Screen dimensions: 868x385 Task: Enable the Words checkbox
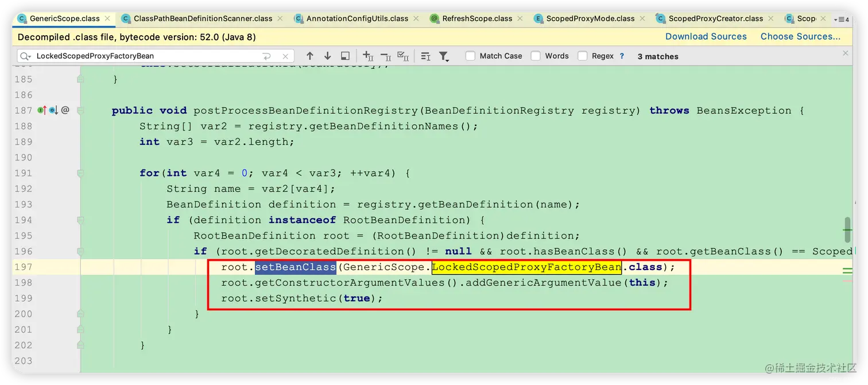536,56
